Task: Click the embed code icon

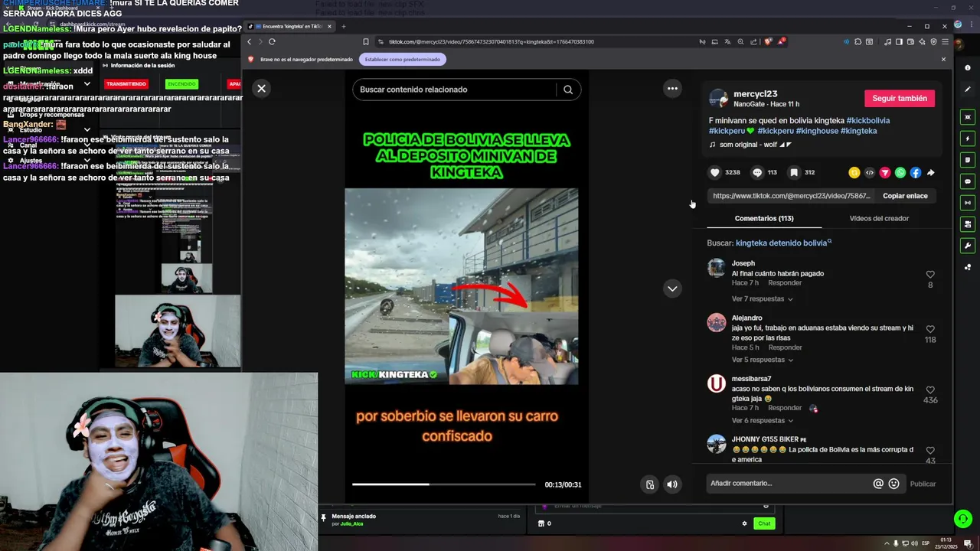Action: coord(870,172)
